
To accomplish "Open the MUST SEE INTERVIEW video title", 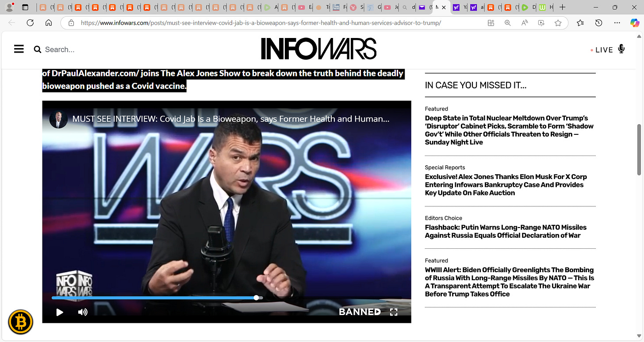I will pos(231,119).
